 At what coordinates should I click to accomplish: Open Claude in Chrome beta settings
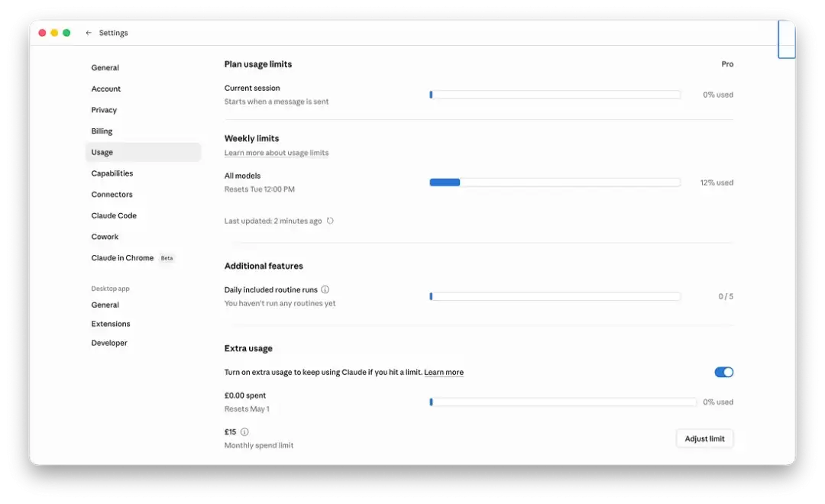(123, 258)
